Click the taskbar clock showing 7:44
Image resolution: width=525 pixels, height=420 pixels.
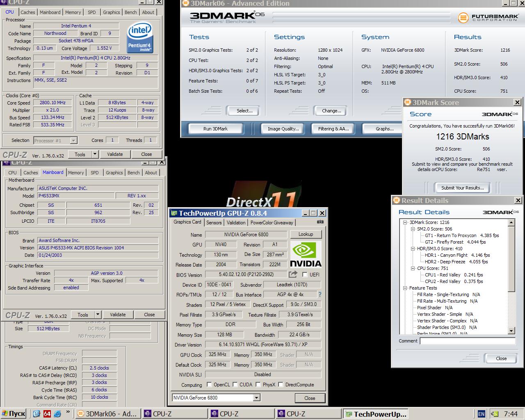pyautogui.click(x=511, y=414)
